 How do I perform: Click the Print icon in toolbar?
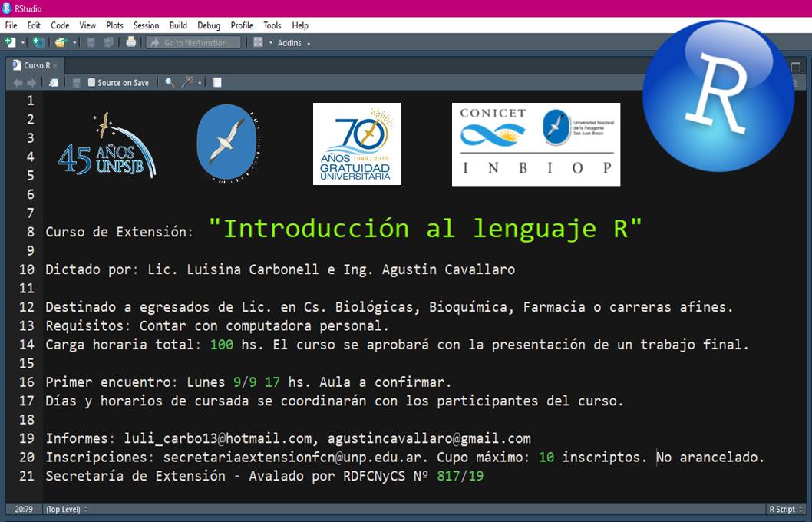point(131,42)
